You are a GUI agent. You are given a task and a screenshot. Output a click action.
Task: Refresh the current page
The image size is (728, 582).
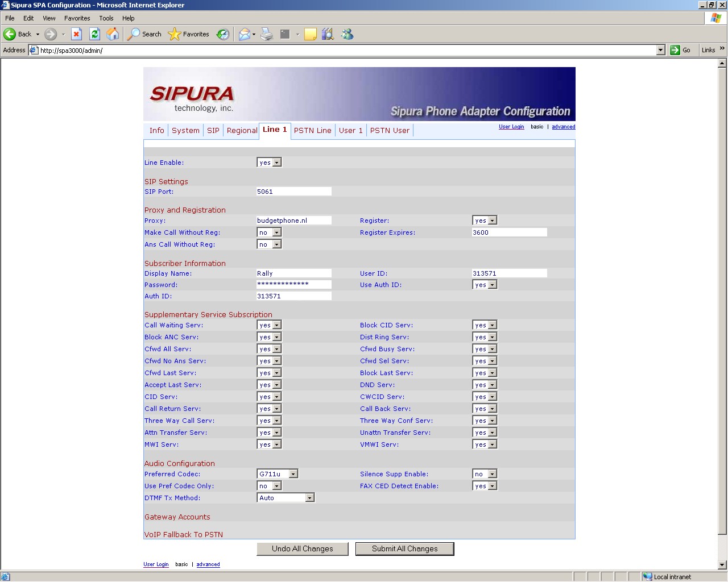pyautogui.click(x=95, y=34)
